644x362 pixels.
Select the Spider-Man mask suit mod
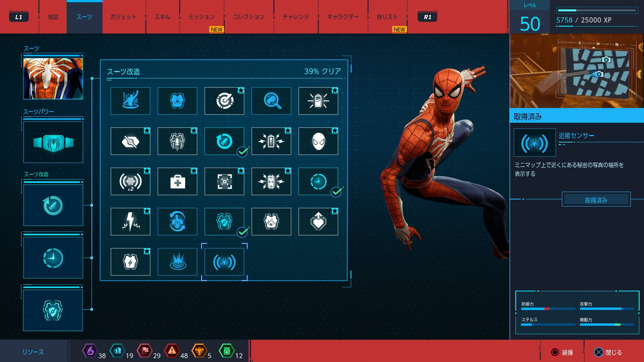click(x=318, y=141)
